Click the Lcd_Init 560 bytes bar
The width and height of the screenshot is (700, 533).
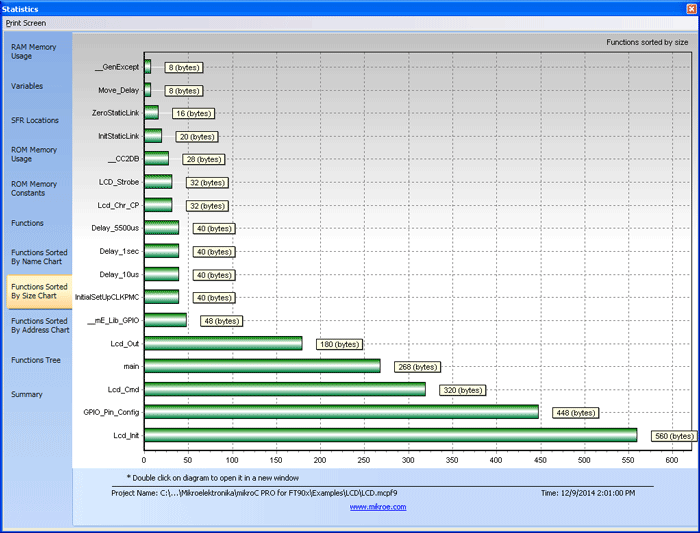pyautogui.click(x=391, y=435)
